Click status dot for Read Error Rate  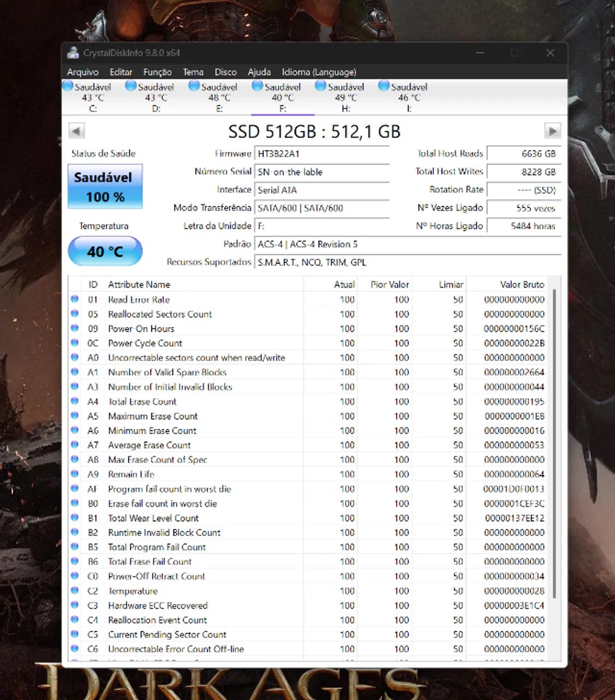[x=75, y=299]
